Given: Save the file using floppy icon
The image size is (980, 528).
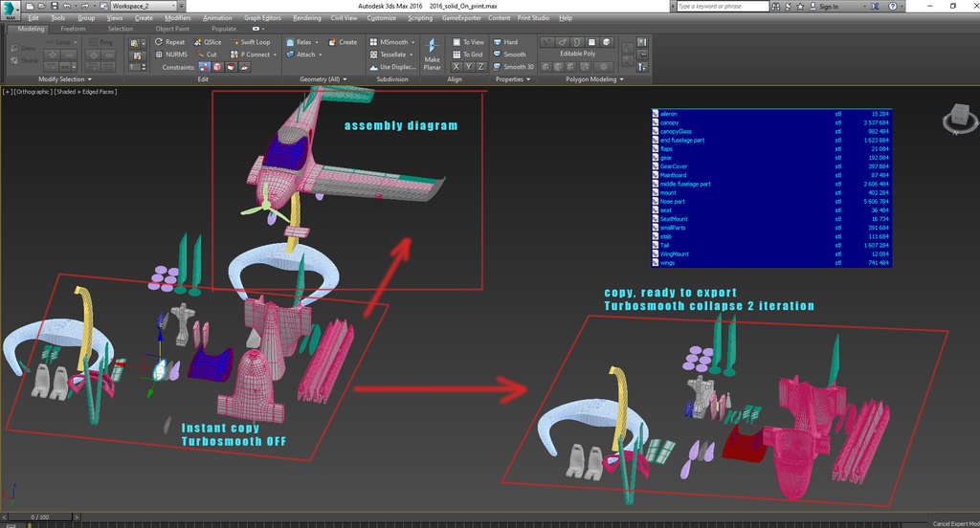Looking at the screenshot, I should click(x=55, y=6).
